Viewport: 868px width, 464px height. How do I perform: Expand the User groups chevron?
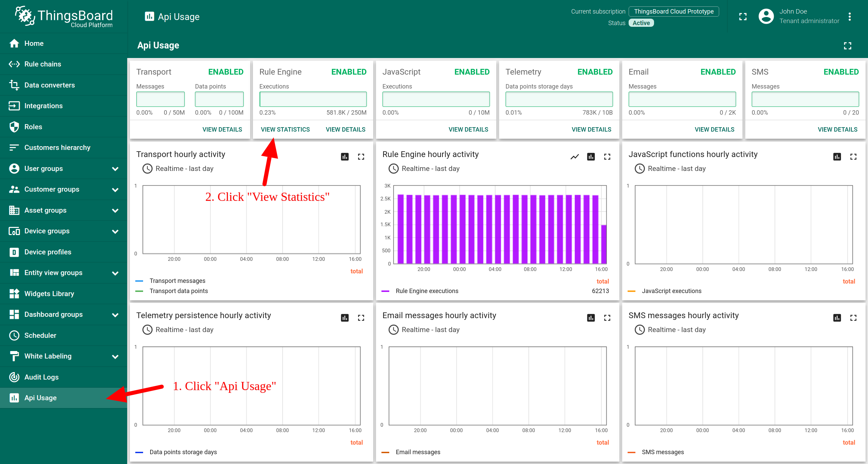(x=115, y=169)
